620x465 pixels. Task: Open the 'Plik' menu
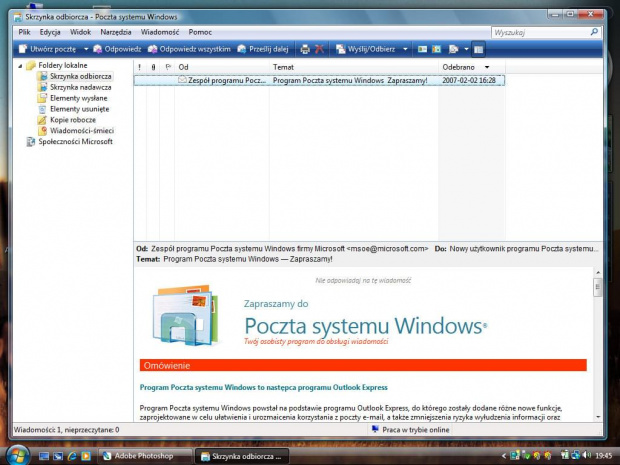coord(24,32)
